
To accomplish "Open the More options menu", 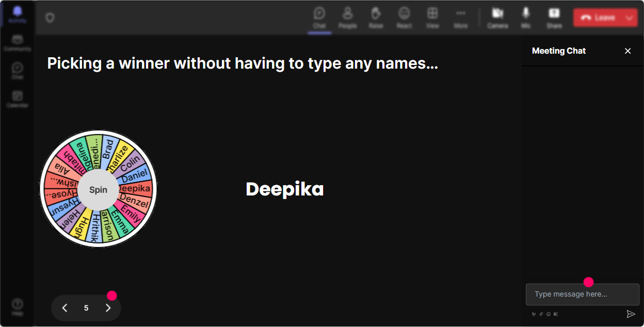I will 461,18.
